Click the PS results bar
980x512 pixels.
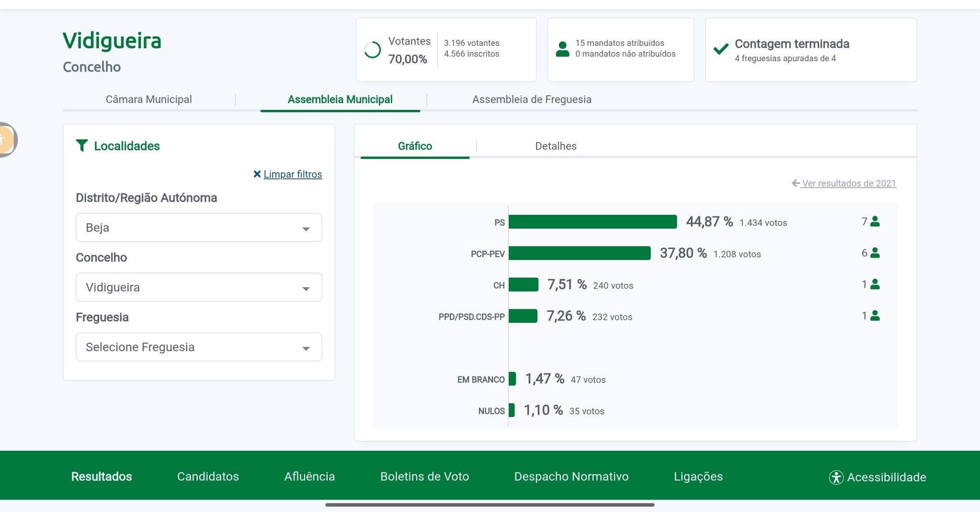pos(593,222)
